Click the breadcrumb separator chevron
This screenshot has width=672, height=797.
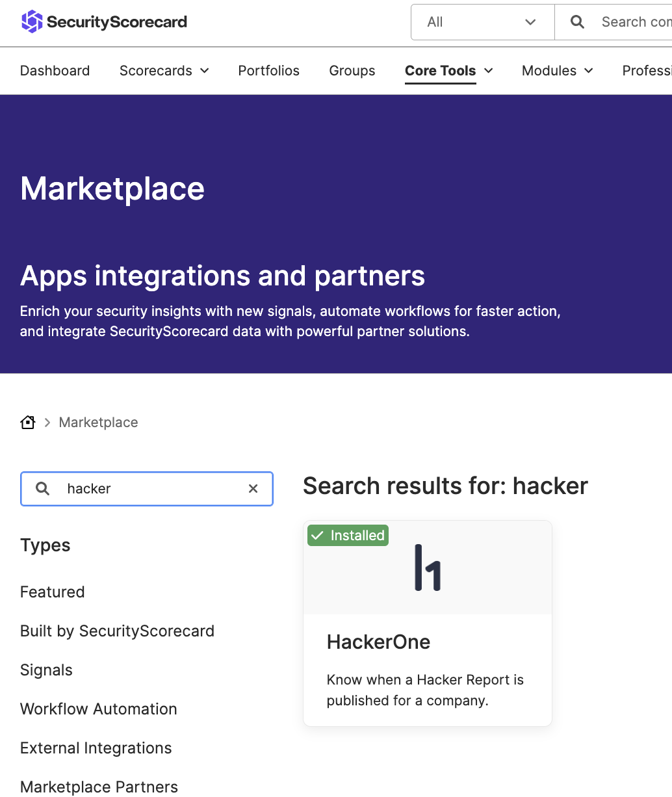click(47, 423)
